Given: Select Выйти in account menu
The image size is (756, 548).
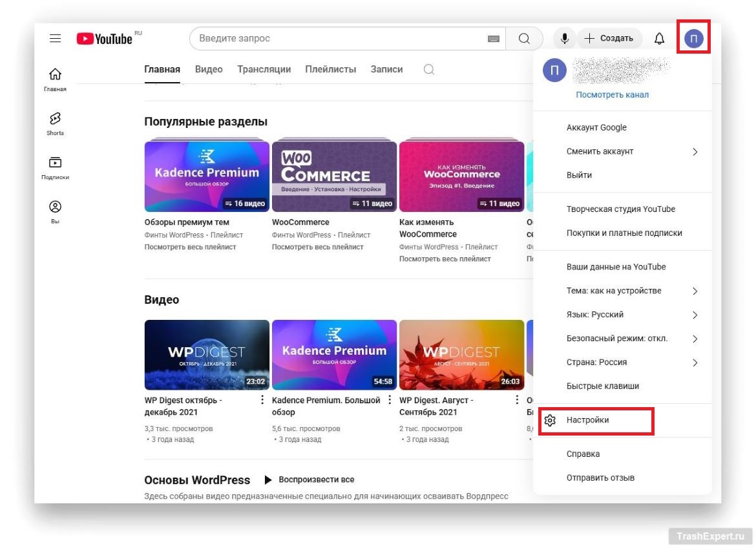Looking at the screenshot, I should click(x=579, y=175).
